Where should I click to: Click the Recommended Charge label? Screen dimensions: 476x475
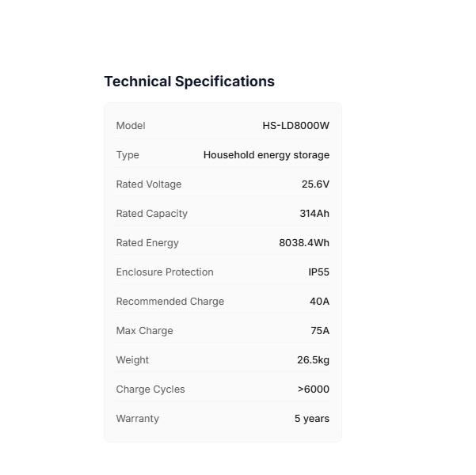pyautogui.click(x=170, y=302)
